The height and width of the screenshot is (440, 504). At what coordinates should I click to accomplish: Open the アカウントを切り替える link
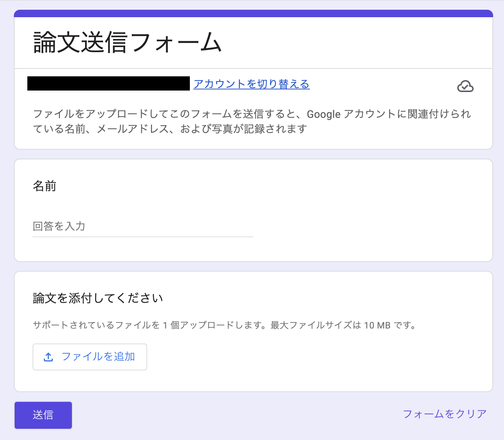252,84
